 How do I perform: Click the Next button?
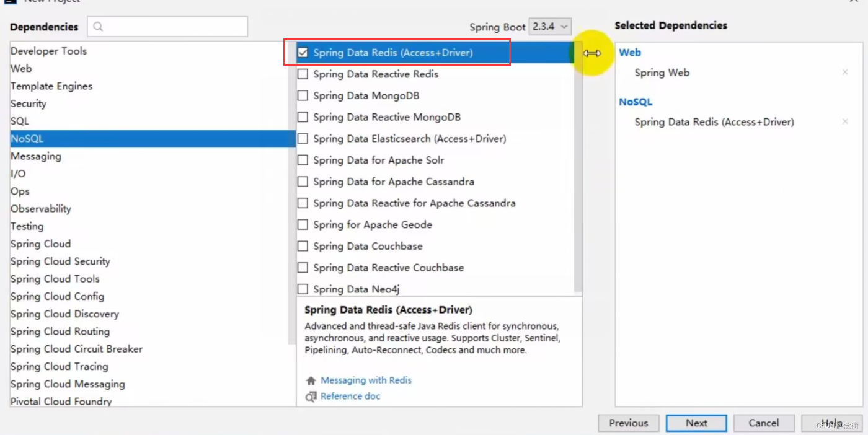click(x=696, y=423)
